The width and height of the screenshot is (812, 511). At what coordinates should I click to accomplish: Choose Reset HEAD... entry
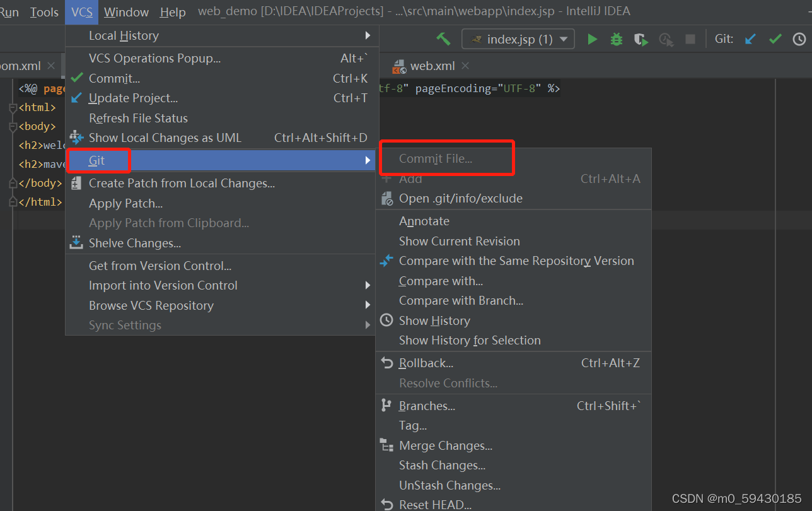pyautogui.click(x=513, y=505)
